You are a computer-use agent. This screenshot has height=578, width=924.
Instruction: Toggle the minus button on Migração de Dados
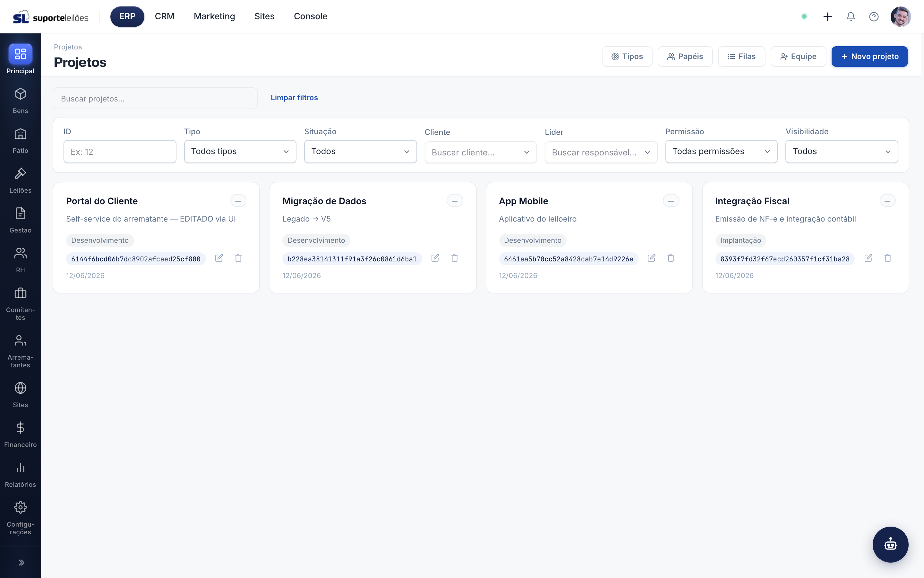point(454,201)
